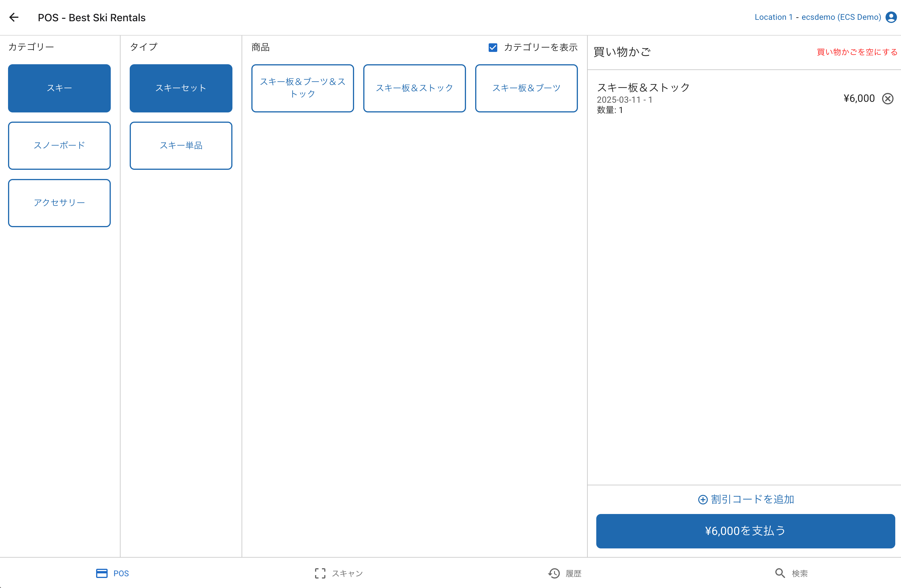Add スキー板＆ブーツ product

coord(526,88)
